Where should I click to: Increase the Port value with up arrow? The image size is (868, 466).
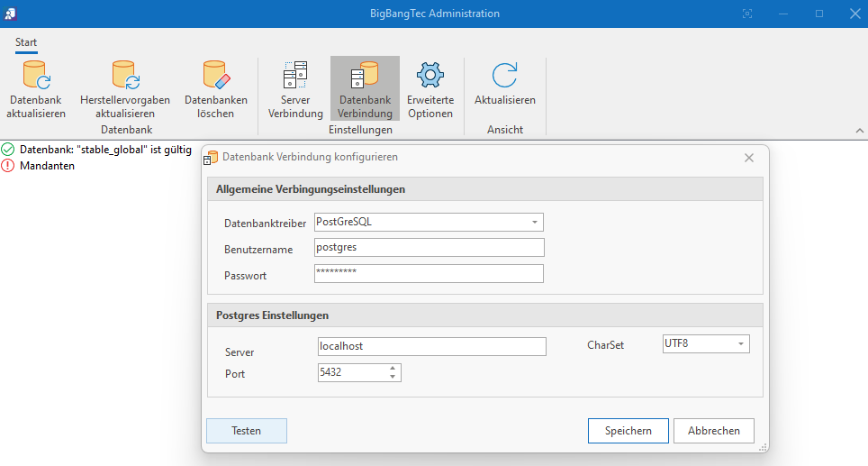coord(393,368)
